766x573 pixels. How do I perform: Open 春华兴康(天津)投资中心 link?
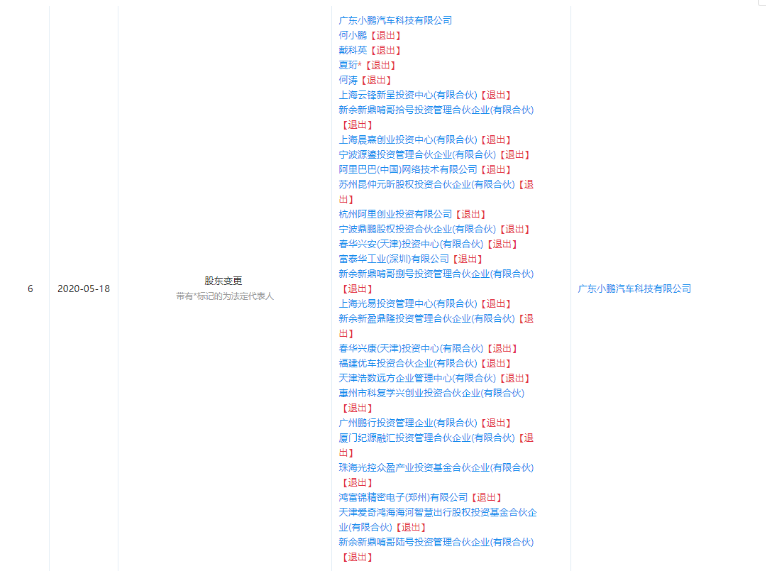(x=411, y=348)
